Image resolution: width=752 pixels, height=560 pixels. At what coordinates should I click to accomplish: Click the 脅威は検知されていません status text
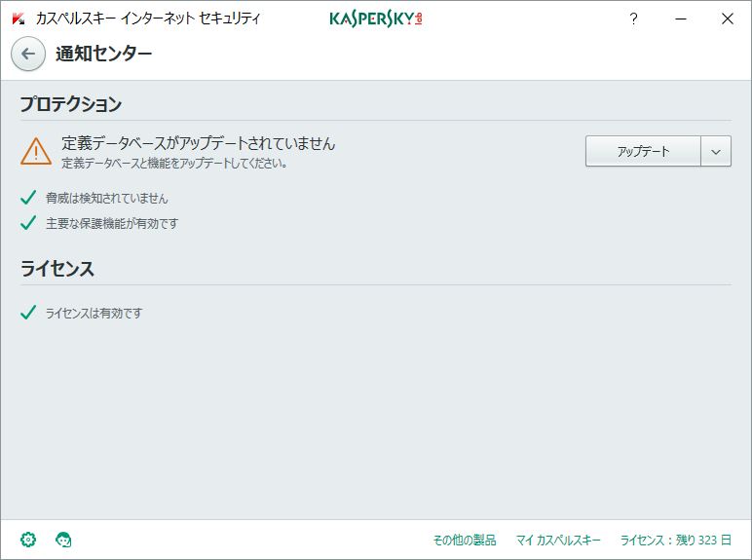point(107,198)
